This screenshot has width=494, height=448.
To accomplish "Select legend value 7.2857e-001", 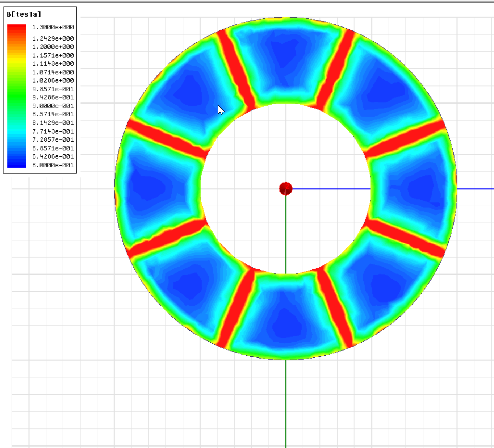I will pyautogui.click(x=53, y=139).
